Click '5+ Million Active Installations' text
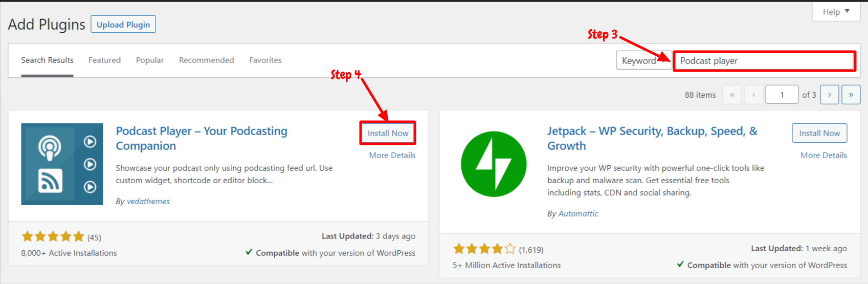The width and height of the screenshot is (868, 284). pos(506,265)
